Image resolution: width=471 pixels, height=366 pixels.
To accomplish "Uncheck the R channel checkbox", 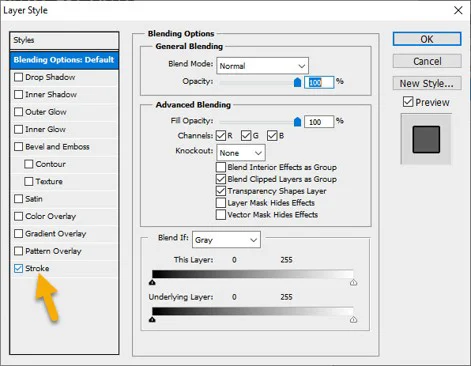I will coord(221,136).
